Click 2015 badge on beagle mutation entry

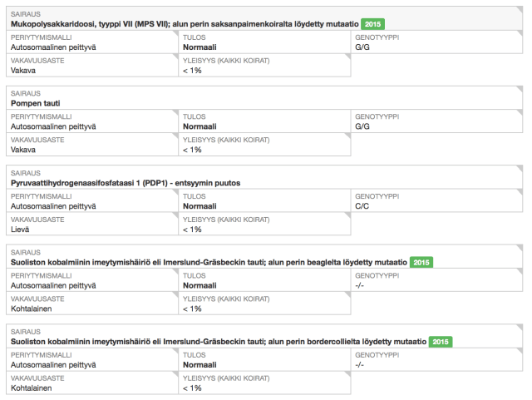point(421,262)
